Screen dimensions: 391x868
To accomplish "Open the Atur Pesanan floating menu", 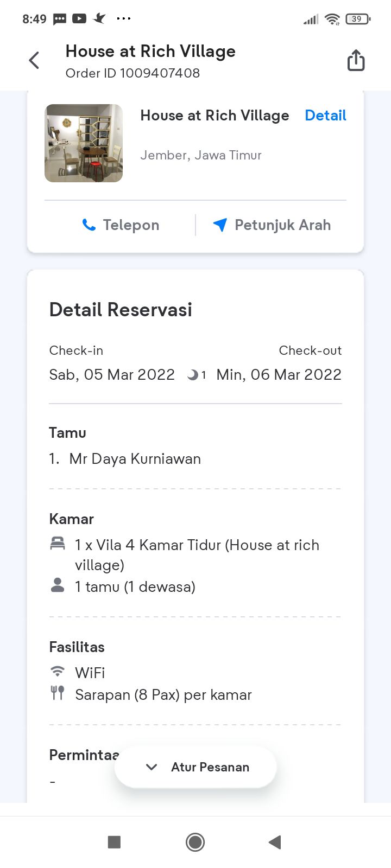I will pos(195,767).
